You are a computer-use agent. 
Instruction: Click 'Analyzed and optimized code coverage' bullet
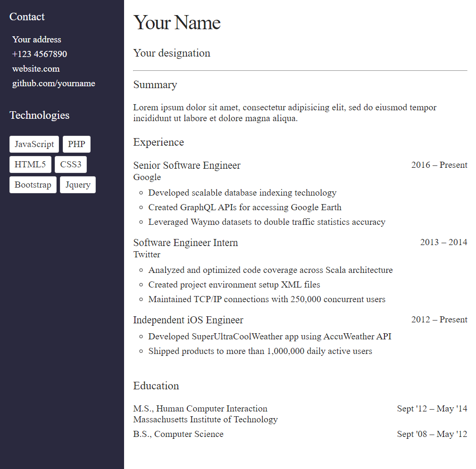tap(270, 270)
